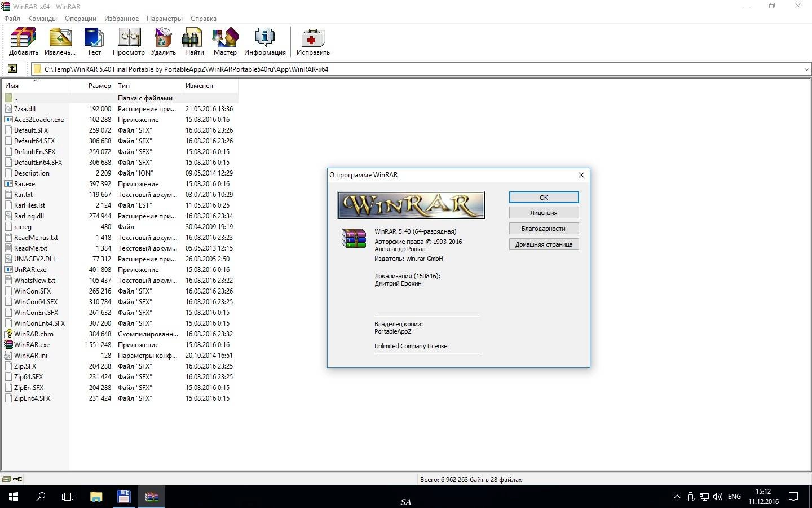Sort by the Тип column header

pos(148,86)
